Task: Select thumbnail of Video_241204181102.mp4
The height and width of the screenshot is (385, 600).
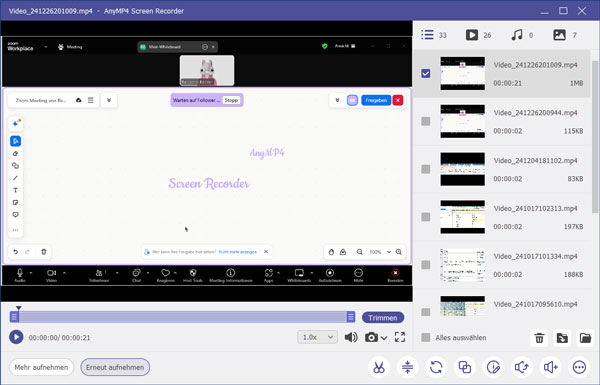Action: [x=462, y=169]
